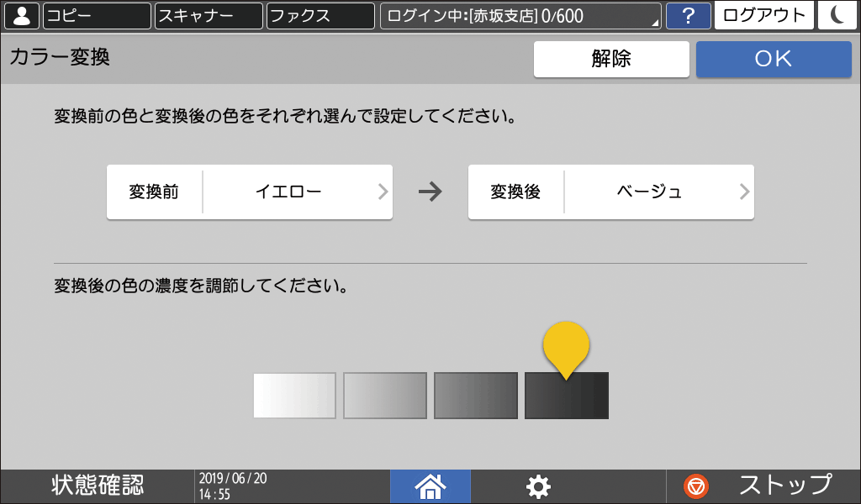The width and height of the screenshot is (861, 504).
Task: Open the 変換後 color selector showing ベージュ
Action: [610, 192]
